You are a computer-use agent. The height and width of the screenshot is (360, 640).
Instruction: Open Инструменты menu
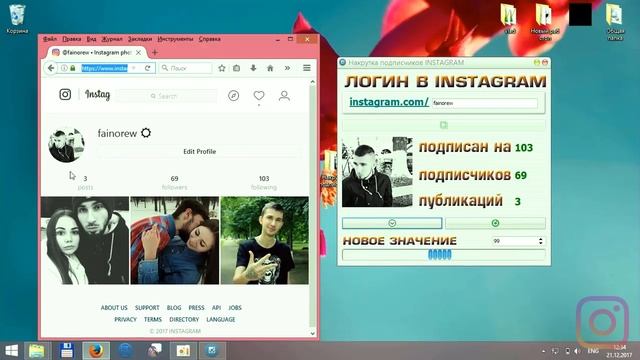pyautogui.click(x=175, y=39)
